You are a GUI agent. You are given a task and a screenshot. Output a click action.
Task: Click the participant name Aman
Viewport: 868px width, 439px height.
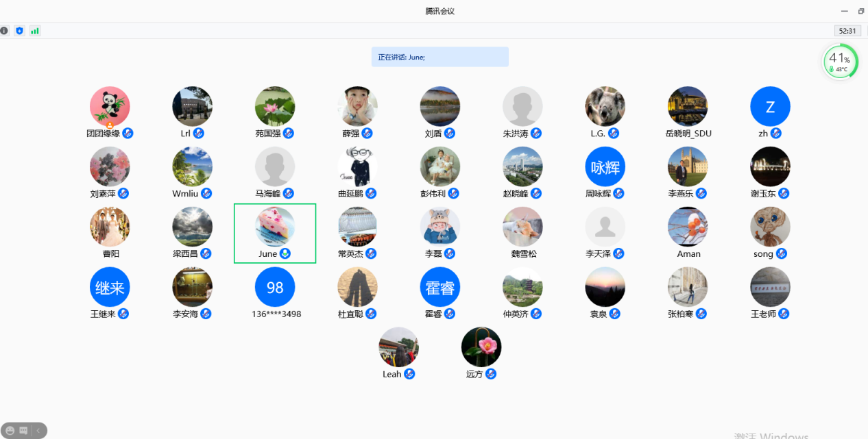(x=688, y=254)
